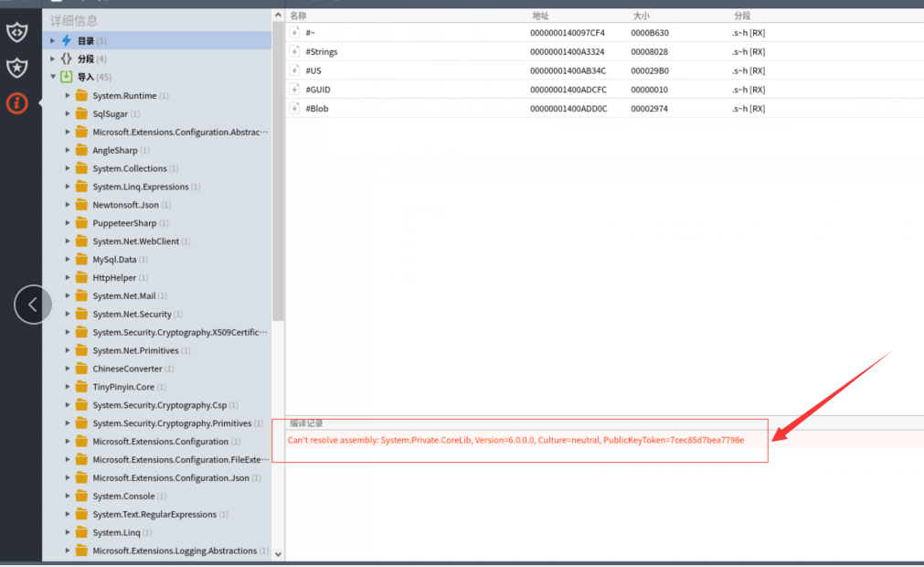Expand the Newtonsoft.Json import folder
This screenshot has width=924, height=567.
coord(68,205)
